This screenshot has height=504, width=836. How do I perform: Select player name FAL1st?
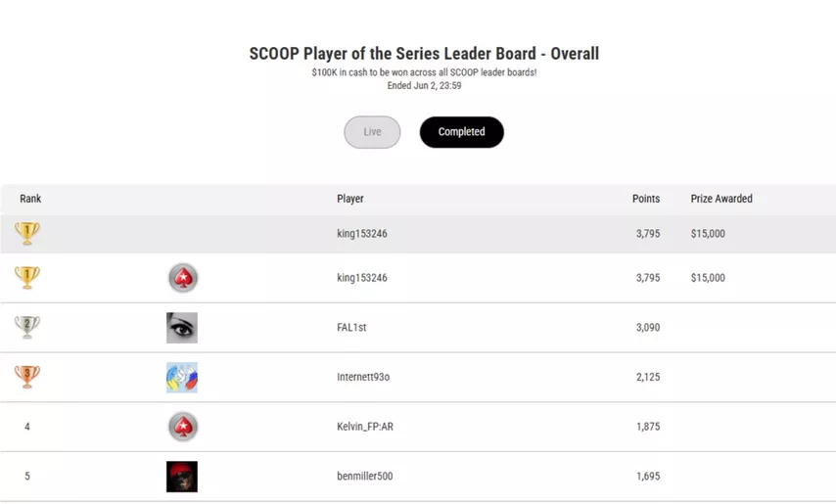tap(351, 327)
